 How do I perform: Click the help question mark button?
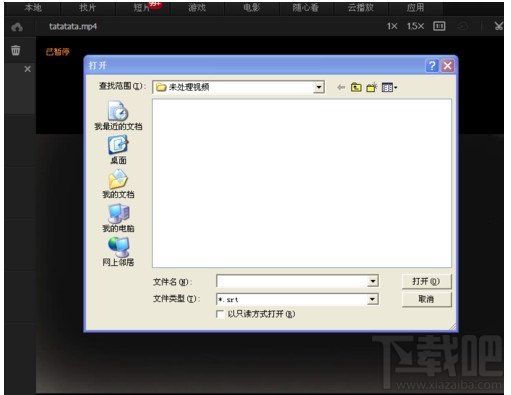(x=432, y=66)
